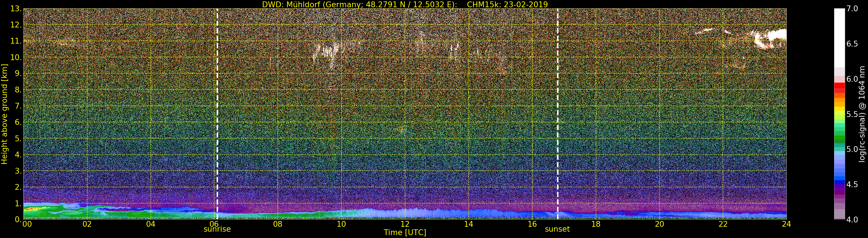Click the '4.0' colorbar tick value
The width and height of the screenshot is (868, 238).
click(x=852, y=220)
